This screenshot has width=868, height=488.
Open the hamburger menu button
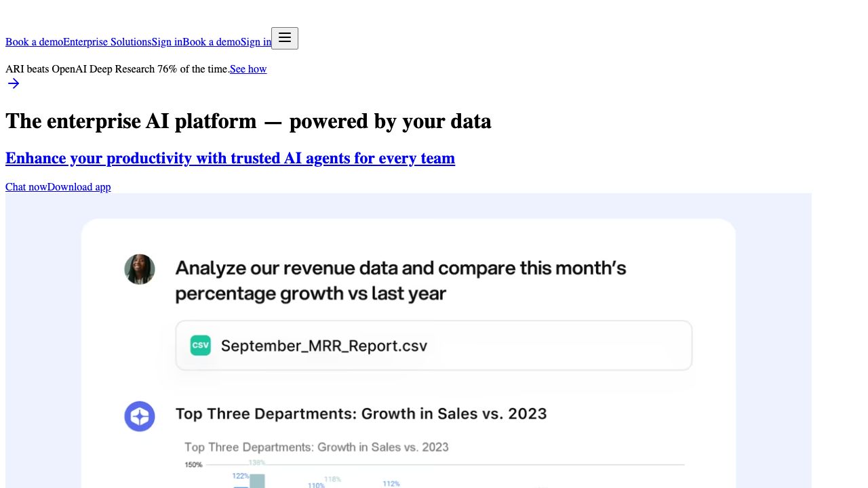click(x=285, y=38)
